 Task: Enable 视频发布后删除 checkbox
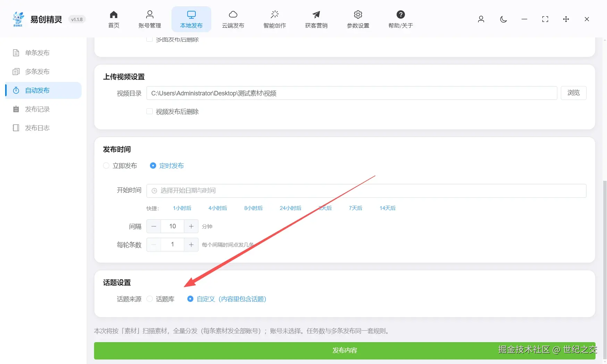coord(149,111)
